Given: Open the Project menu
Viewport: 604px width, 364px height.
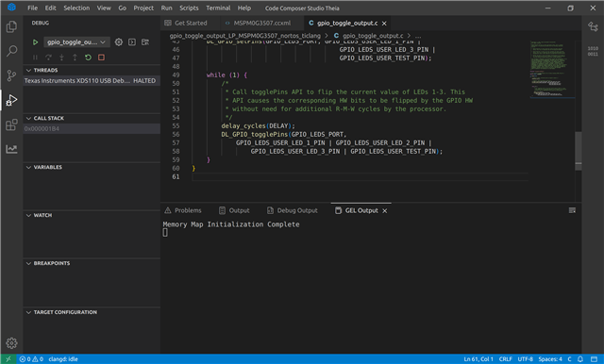Looking at the screenshot, I should tap(143, 8).
